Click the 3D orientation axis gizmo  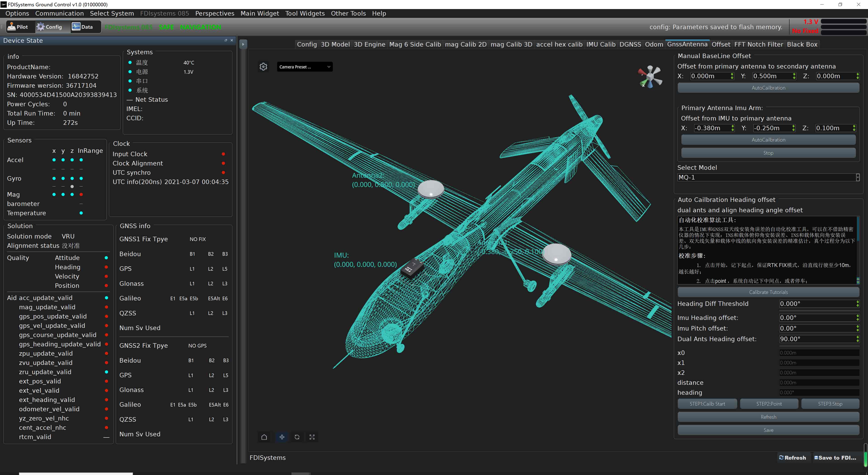[650, 77]
